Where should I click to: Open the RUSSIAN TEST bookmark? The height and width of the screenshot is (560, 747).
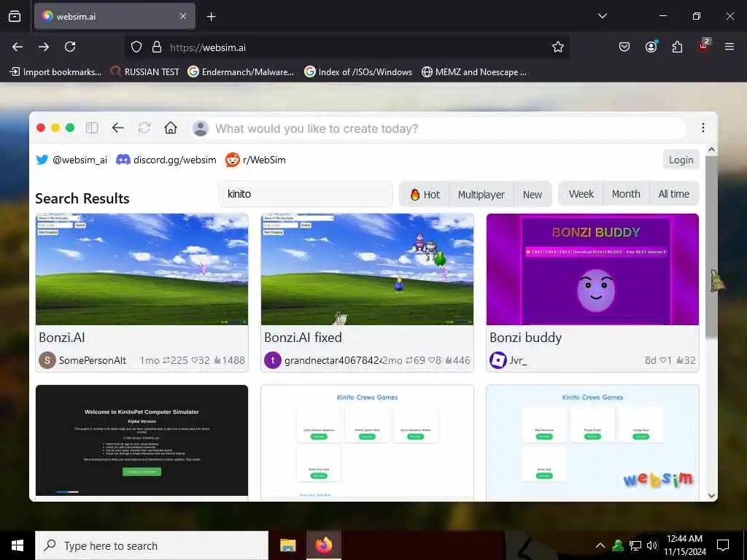click(x=145, y=72)
